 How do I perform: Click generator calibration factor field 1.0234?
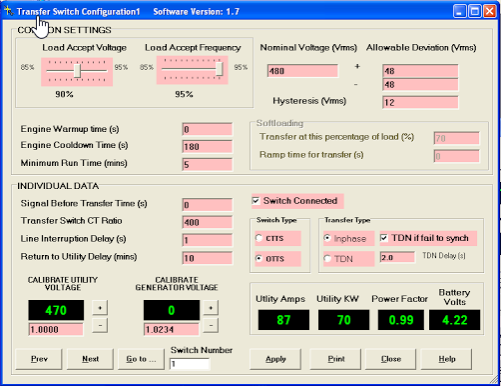(171, 329)
